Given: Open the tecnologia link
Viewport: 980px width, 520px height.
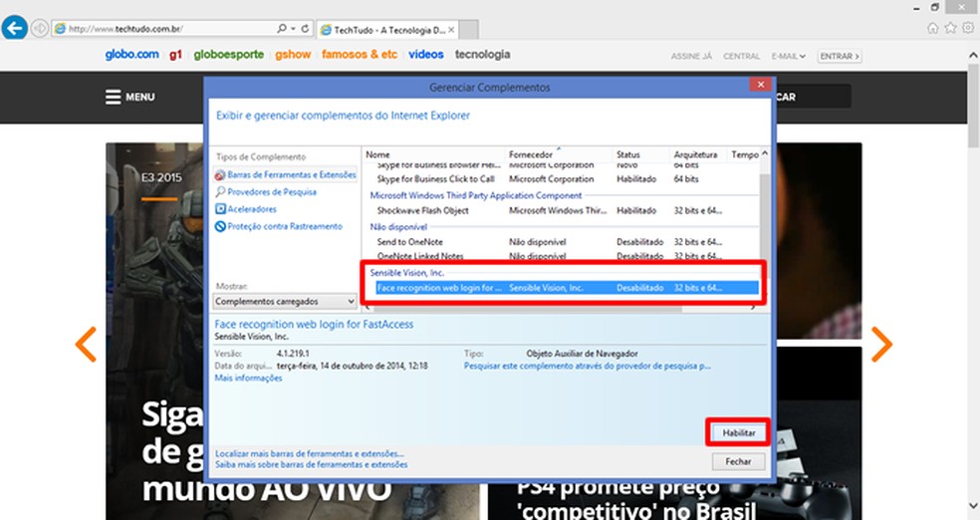Looking at the screenshot, I should point(482,55).
